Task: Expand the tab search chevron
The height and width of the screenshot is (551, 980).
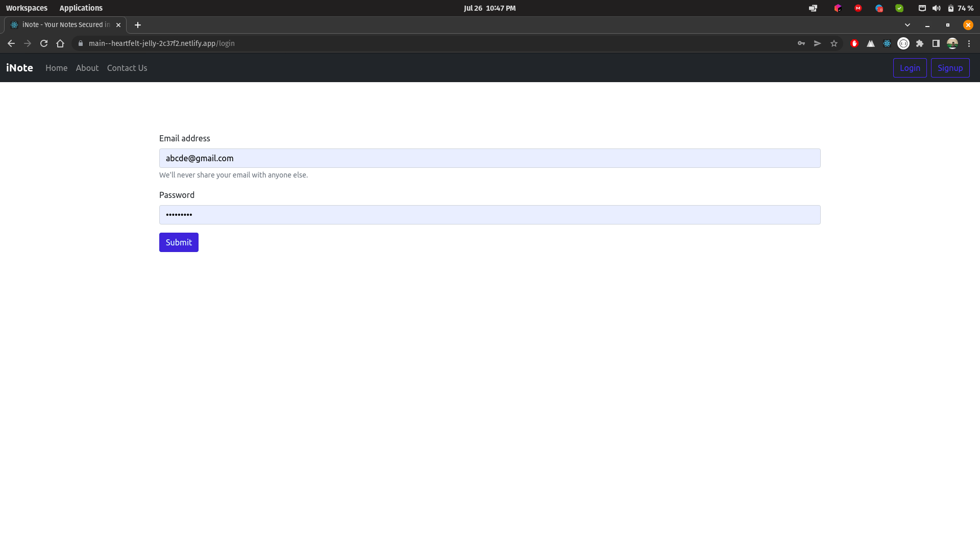Action: pyautogui.click(x=908, y=25)
